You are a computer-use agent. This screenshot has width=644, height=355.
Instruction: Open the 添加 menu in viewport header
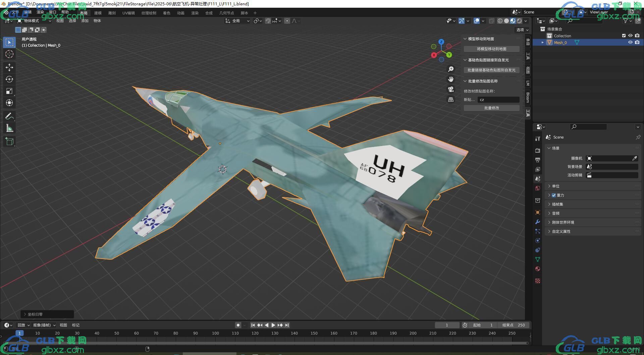click(85, 21)
